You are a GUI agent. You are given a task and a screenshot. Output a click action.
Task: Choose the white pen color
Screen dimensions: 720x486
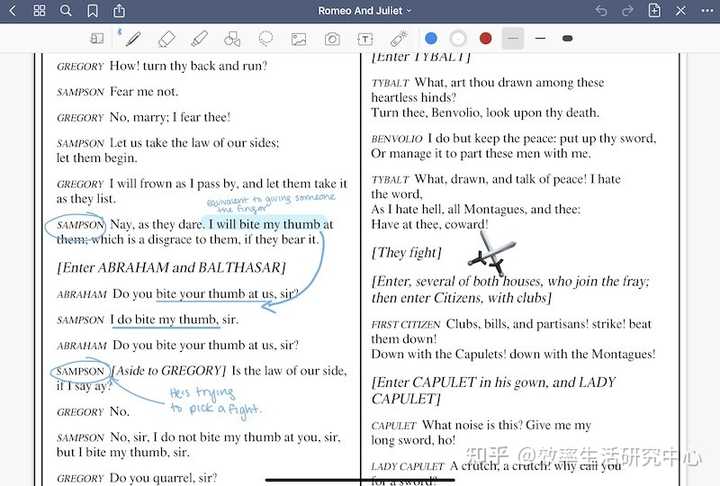click(x=458, y=39)
